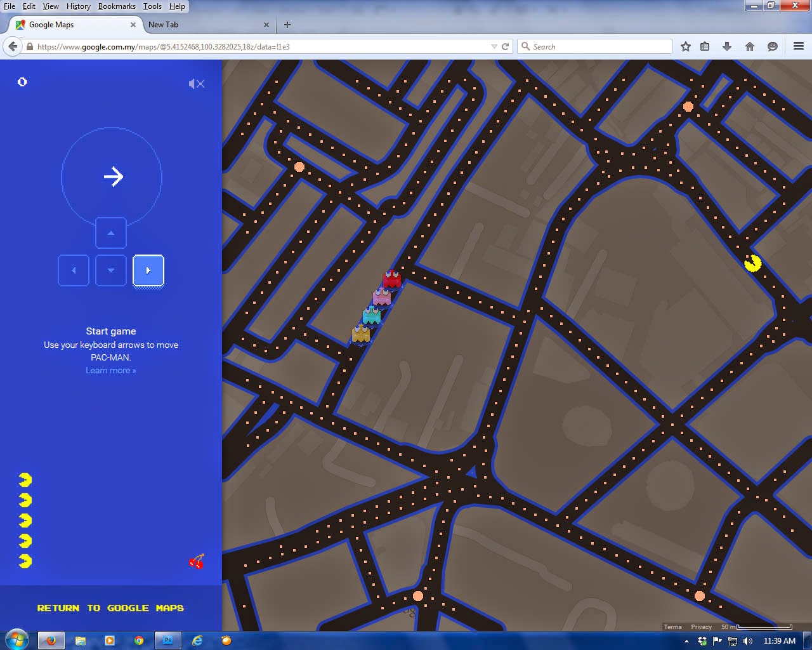Open Photoshop in the taskbar
The image size is (812, 650).
pos(167,640)
